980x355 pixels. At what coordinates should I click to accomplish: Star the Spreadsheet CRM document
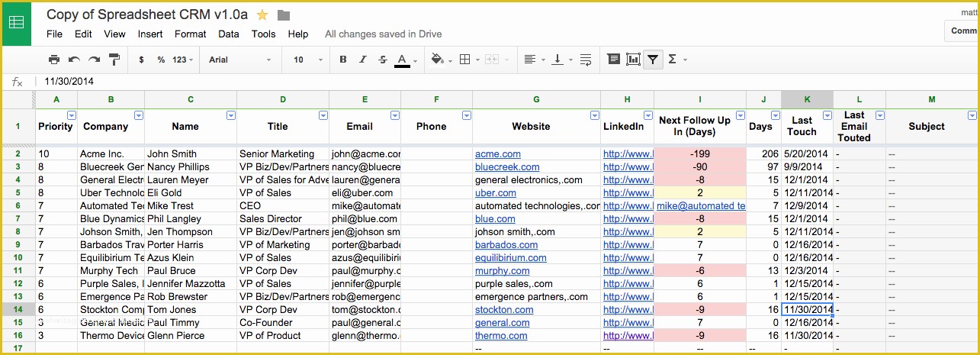tap(262, 15)
